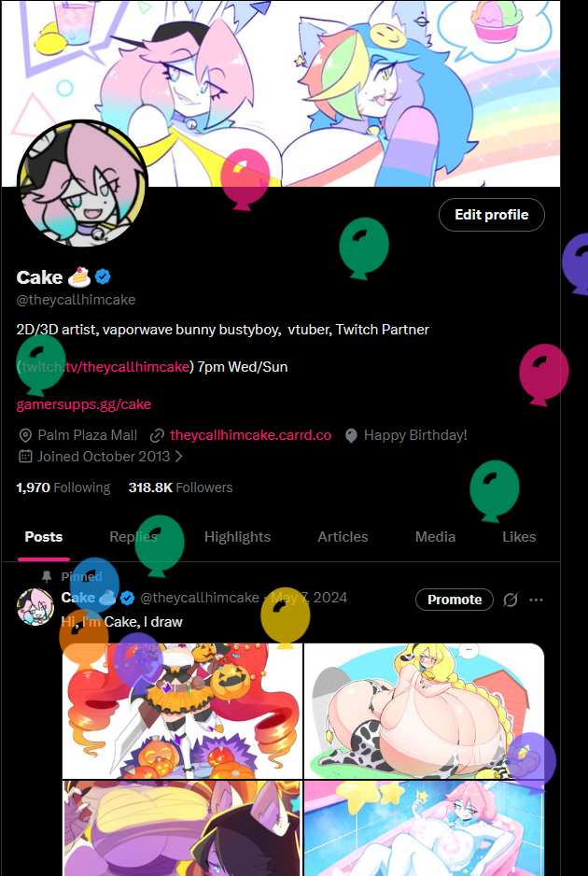Switch to the Highlights tab
Viewport: 588px width, 876px height.
point(237,537)
